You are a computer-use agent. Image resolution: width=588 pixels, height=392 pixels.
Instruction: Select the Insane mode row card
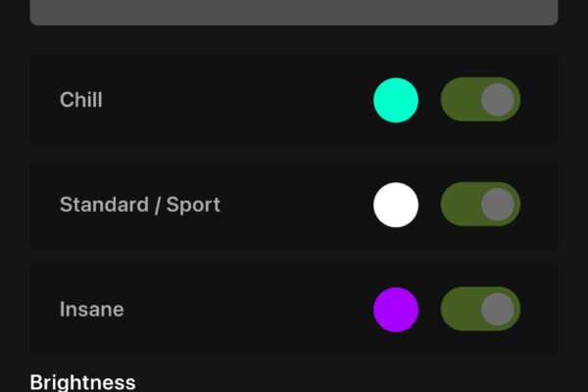(x=245, y=310)
